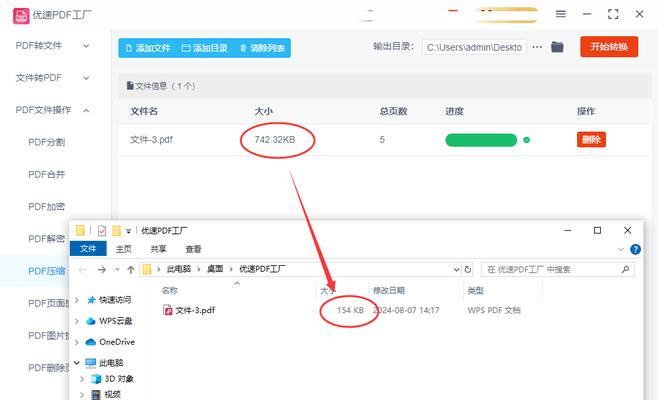Click the Explorer back arrow

pyautogui.click(x=83, y=269)
